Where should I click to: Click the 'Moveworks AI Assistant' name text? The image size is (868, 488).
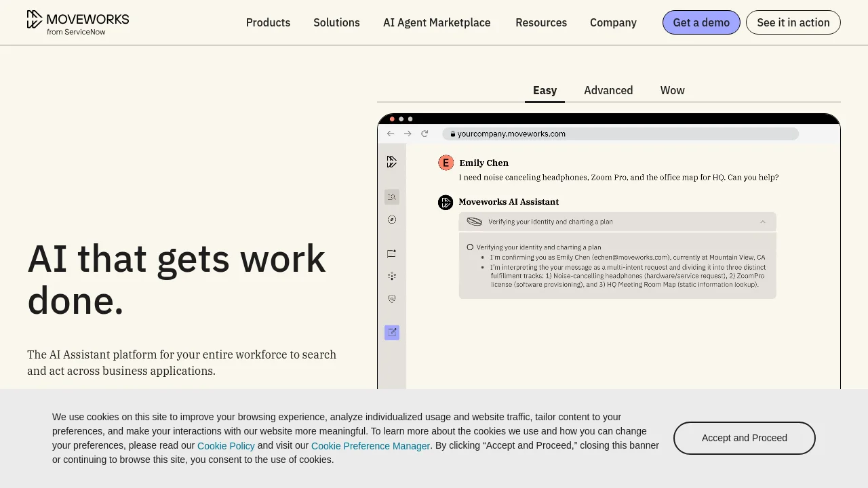click(509, 202)
